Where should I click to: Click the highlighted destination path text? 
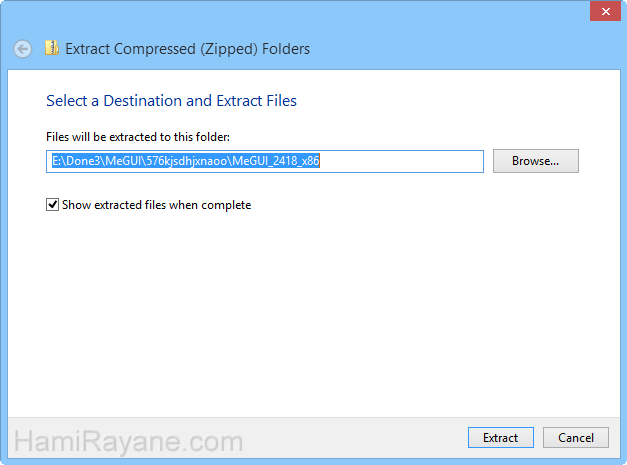tap(186, 161)
